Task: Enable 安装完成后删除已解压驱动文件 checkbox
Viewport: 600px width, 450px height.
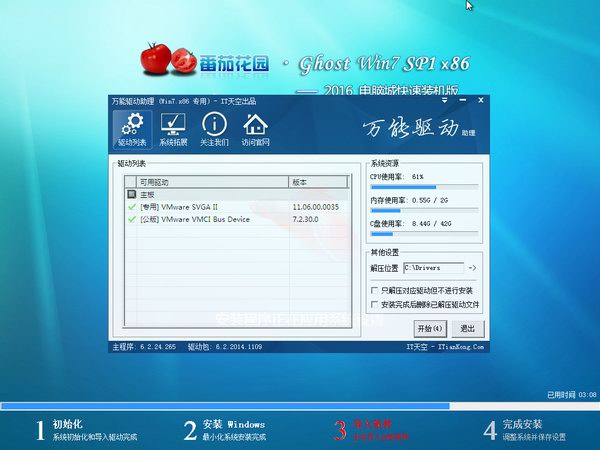Action: pyautogui.click(x=374, y=304)
